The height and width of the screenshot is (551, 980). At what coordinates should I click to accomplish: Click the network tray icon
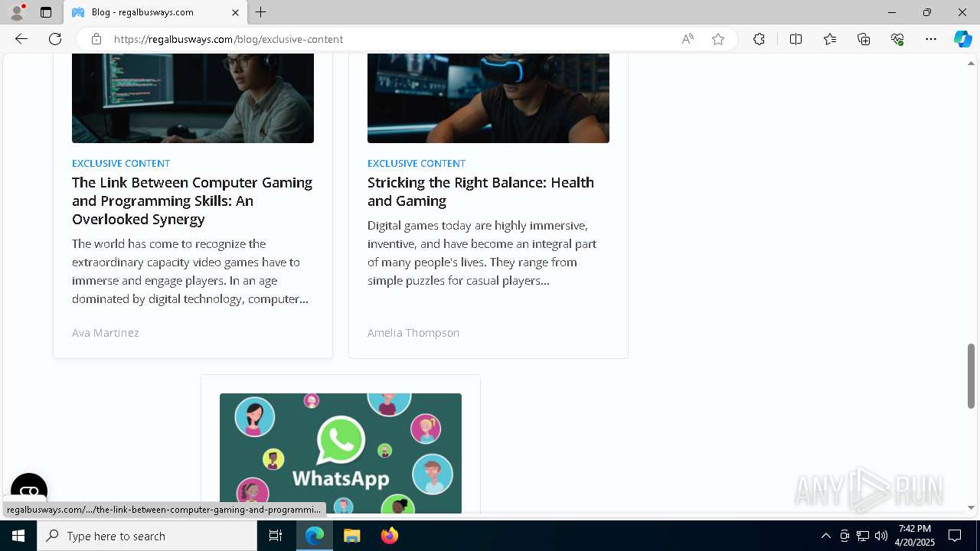click(863, 536)
